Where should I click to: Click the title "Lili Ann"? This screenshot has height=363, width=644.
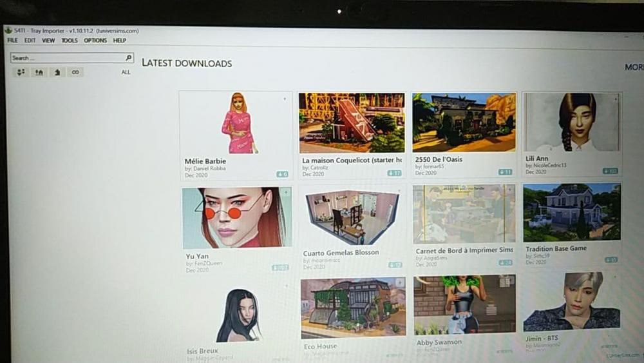tap(537, 158)
